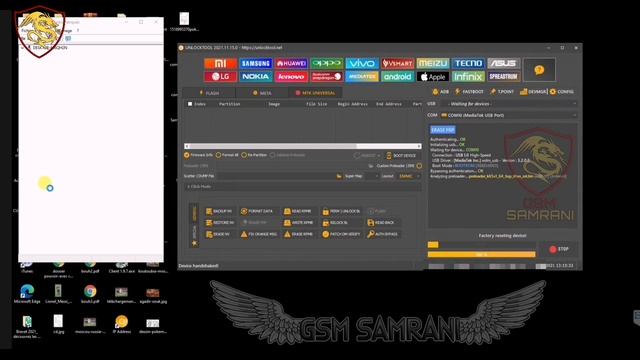Select the MediaTek brand logo
640x360 pixels.
click(362, 76)
